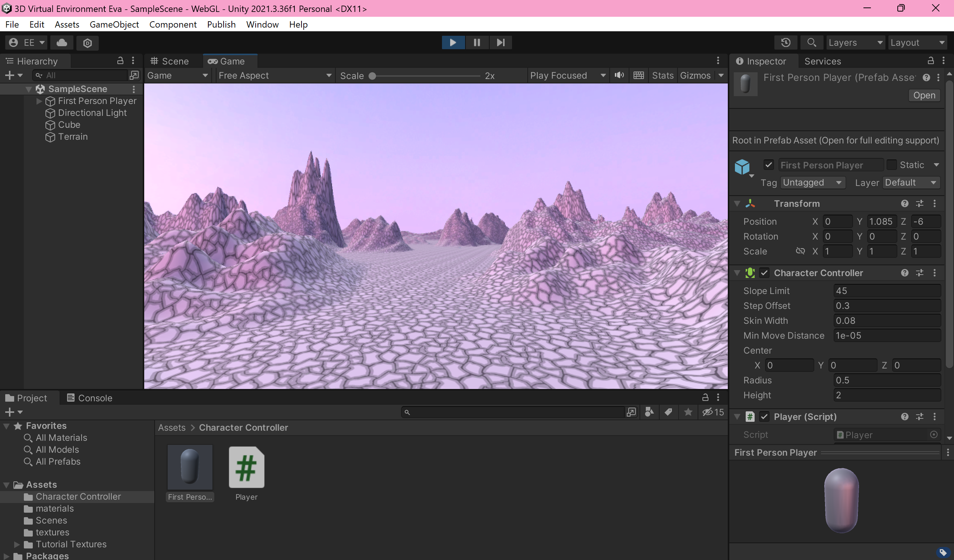Expand the Tutorial Textures folder arrow
The width and height of the screenshot is (954, 560).
coord(17,544)
